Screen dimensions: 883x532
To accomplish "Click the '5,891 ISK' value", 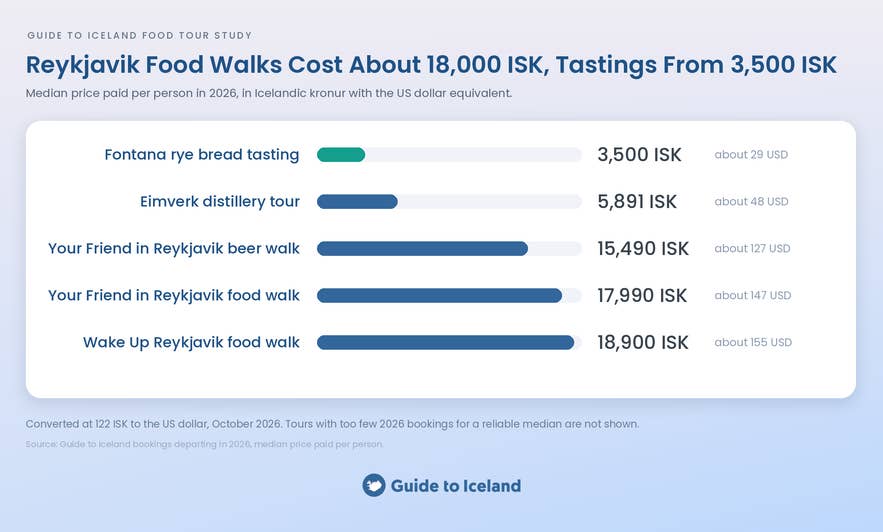I will coord(637,202).
